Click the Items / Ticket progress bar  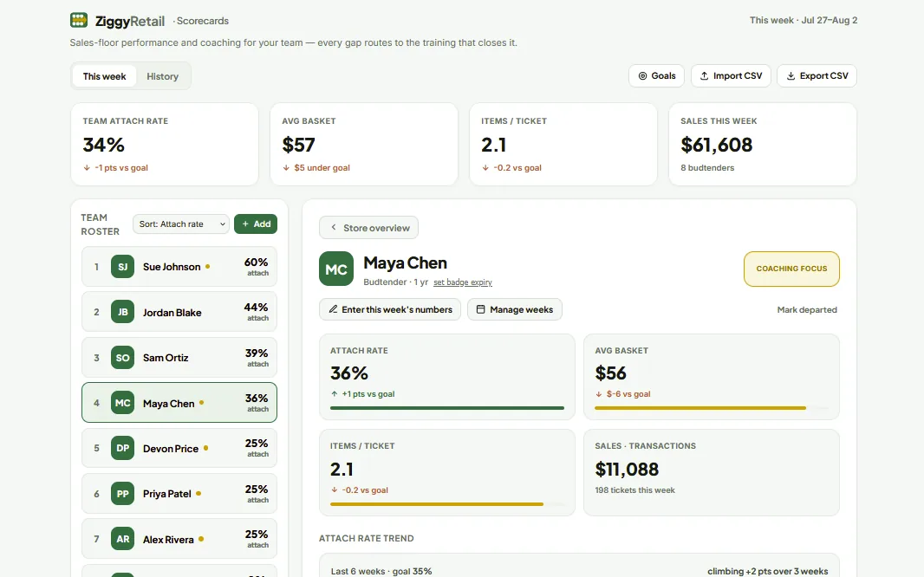click(447, 504)
